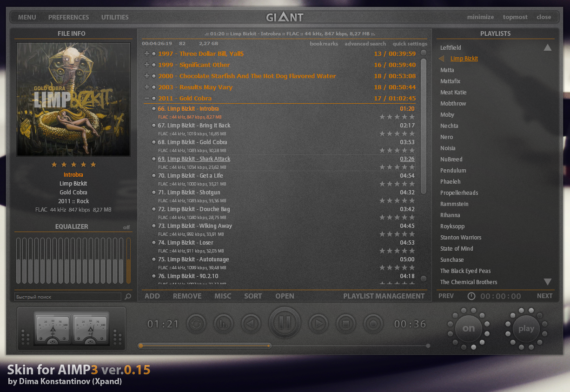Click the Gold Cobra album cover art

click(x=73, y=100)
